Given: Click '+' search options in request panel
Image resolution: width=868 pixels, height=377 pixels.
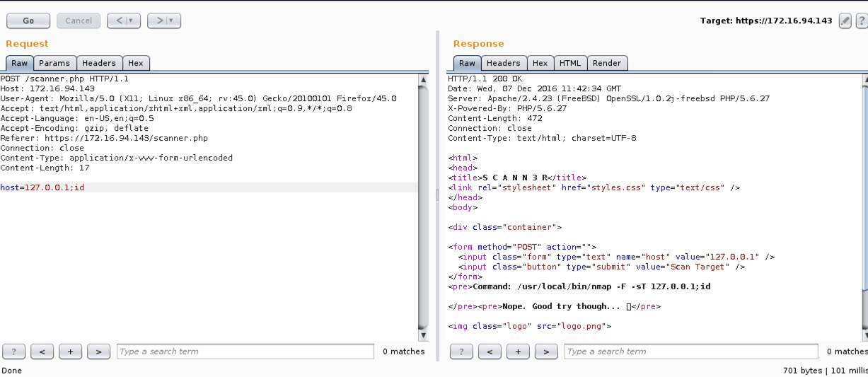Looking at the screenshot, I should [70, 352].
